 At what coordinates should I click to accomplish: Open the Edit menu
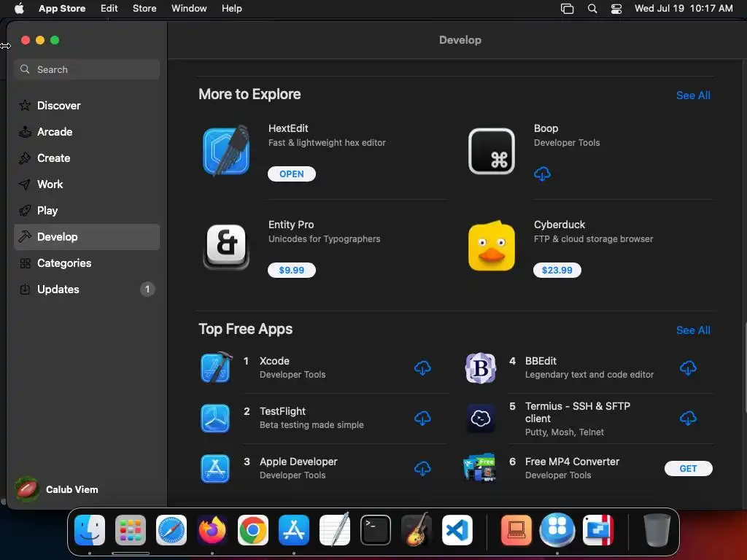click(x=109, y=8)
